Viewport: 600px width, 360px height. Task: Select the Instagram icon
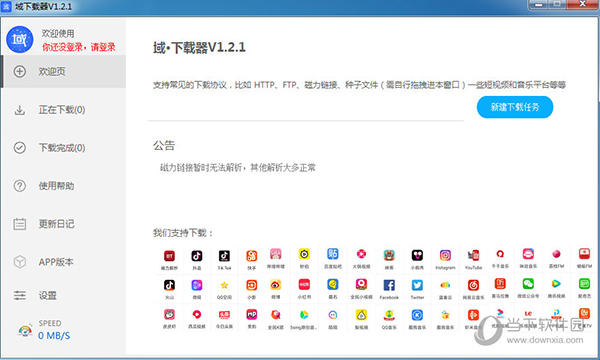[445, 255]
